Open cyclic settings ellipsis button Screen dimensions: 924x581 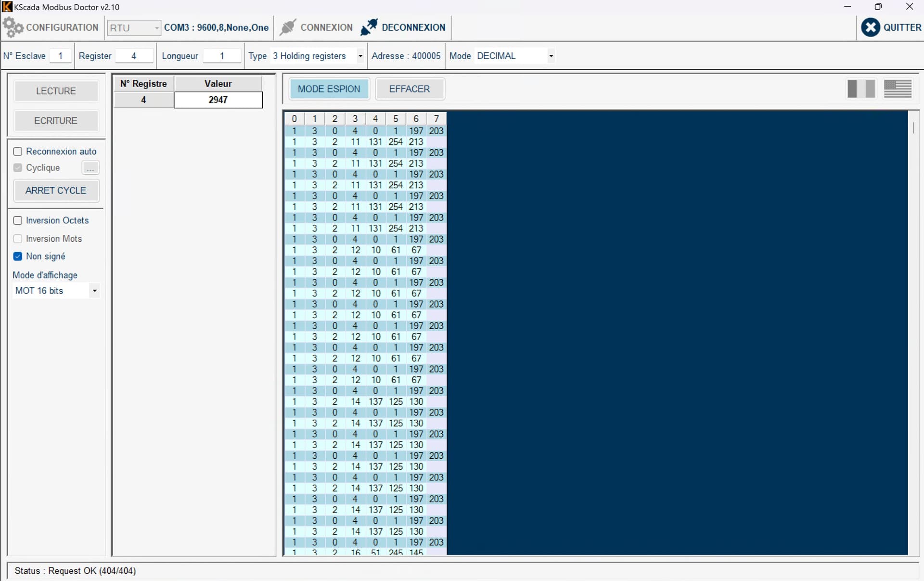(x=90, y=168)
